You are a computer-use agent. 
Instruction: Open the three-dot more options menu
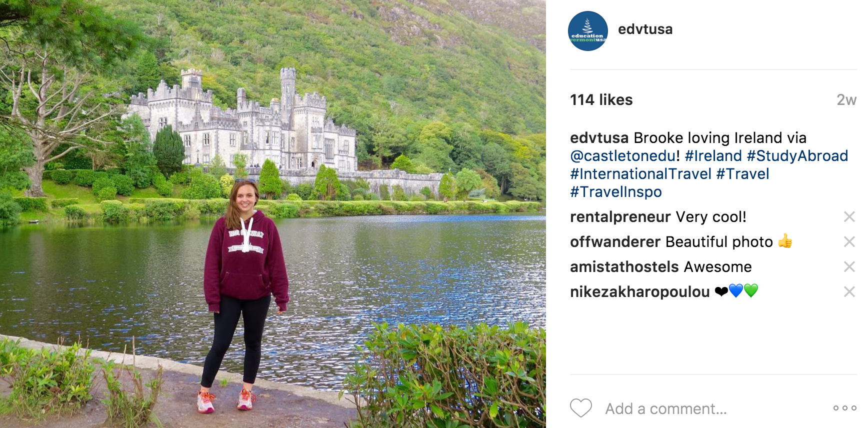tap(845, 408)
